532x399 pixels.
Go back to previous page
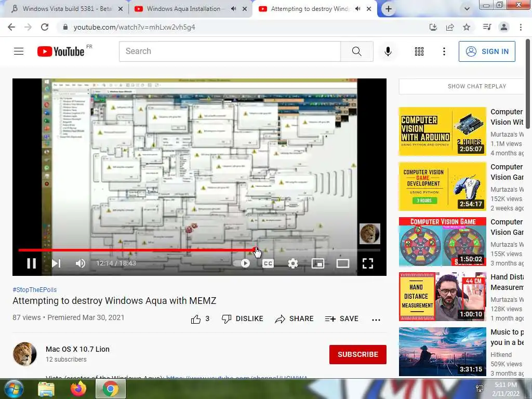[x=11, y=27]
